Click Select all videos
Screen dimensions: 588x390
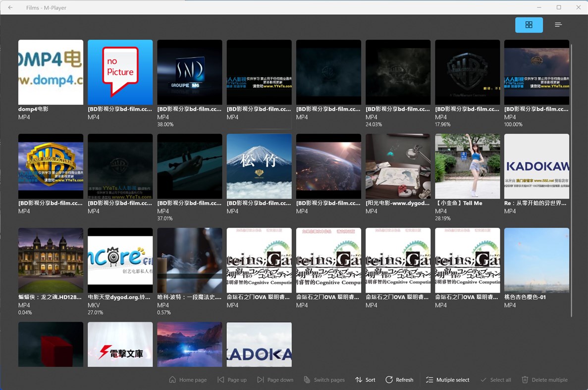pyautogui.click(x=495, y=380)
